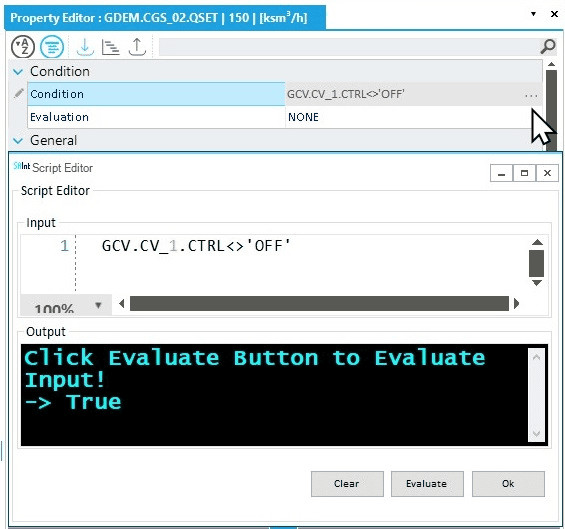Click the '-> True' result in output
Screen dimensions: 565x529
point(73,402)
